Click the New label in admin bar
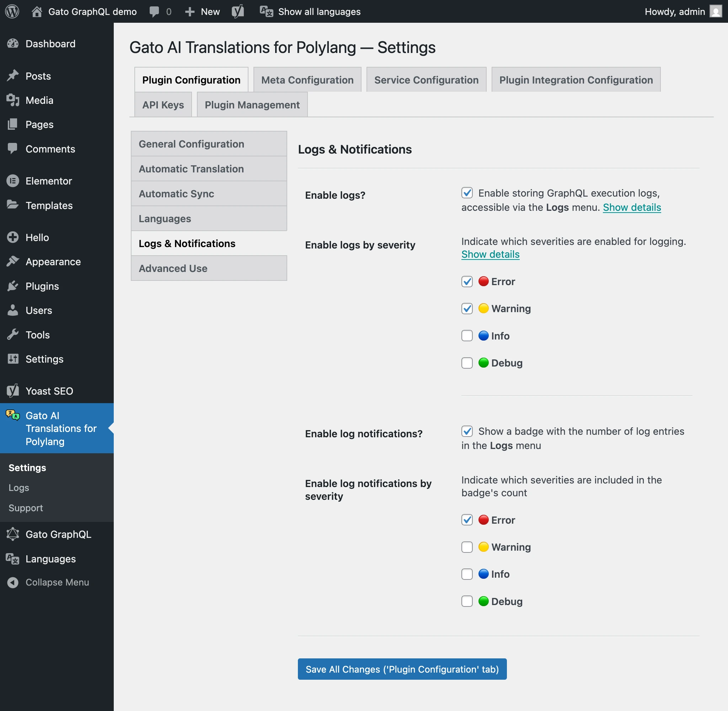728x711 pixels. 210,12
